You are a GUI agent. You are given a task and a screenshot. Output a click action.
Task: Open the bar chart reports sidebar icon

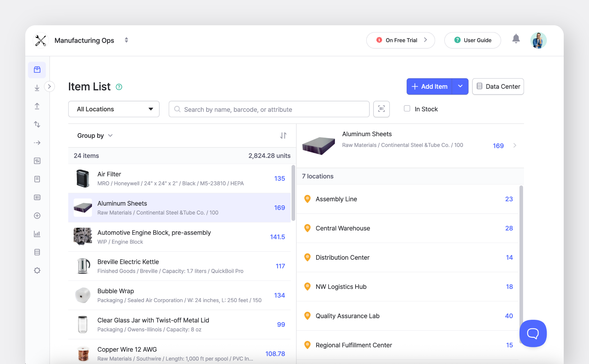click(x=37, y=234)
